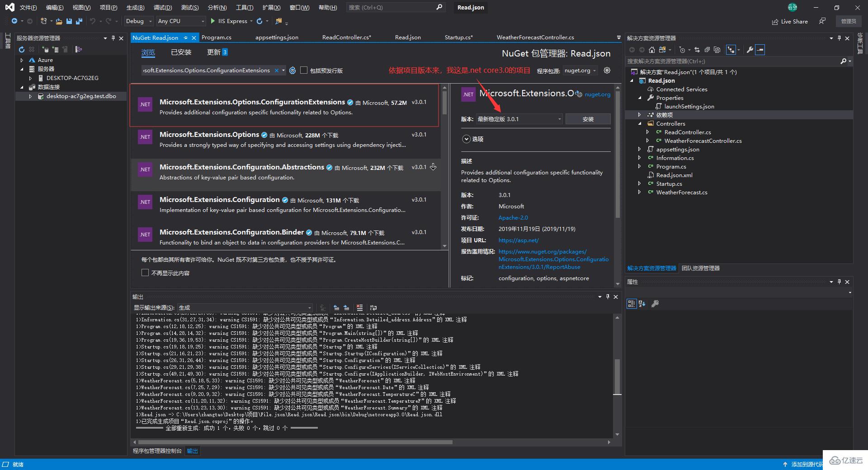
Task: Switch to the 更新 updates tab
Action: tap(217, 52)
